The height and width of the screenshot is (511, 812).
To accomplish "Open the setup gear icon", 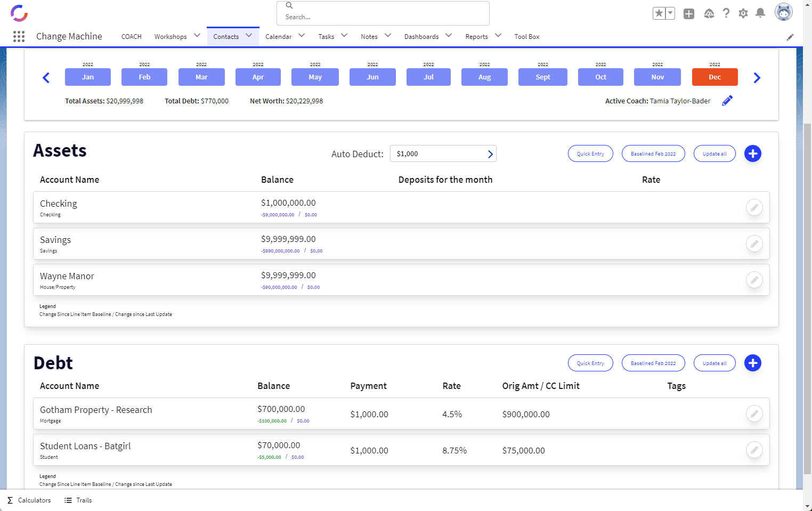I will [743, 13].
